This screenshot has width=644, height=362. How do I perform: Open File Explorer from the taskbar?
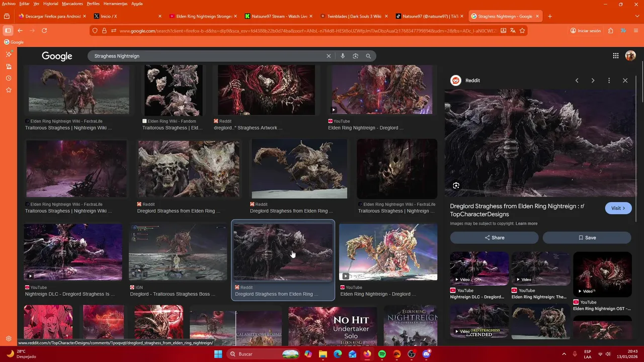[323, 354]
